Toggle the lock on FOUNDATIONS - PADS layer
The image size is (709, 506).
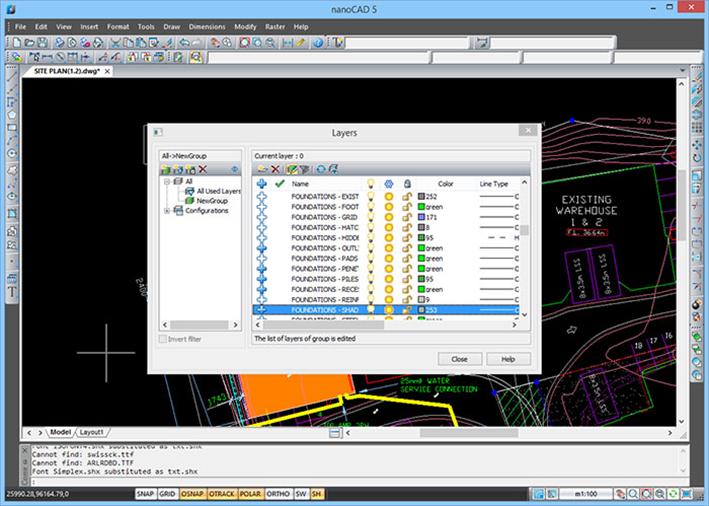(407, 258)
